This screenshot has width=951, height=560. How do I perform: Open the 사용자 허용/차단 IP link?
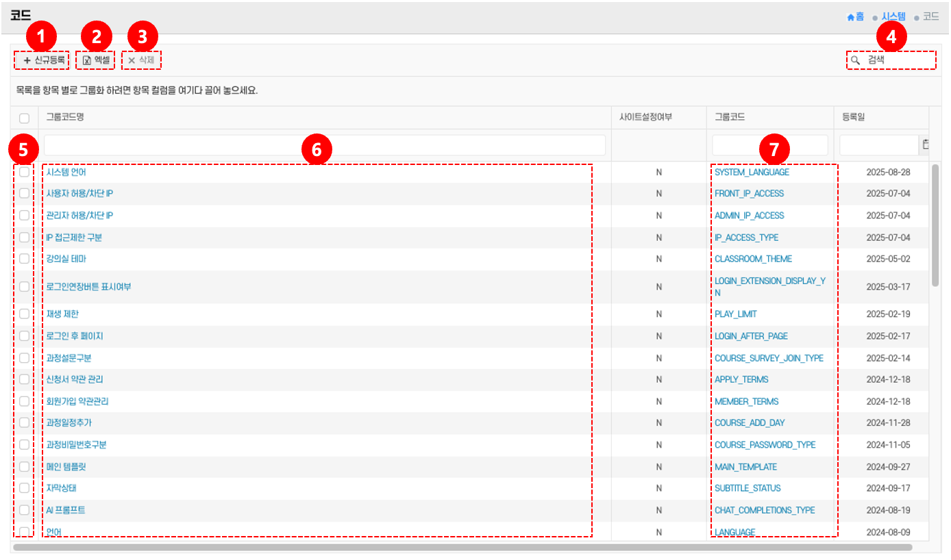point(79,194)
